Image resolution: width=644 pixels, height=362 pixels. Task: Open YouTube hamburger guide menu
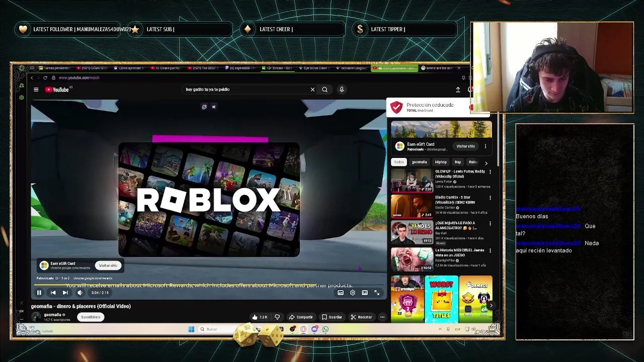point(36,89)
